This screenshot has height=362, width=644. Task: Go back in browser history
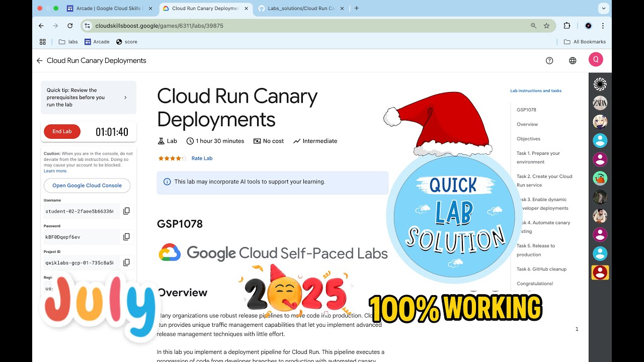[x=41, y=26]
